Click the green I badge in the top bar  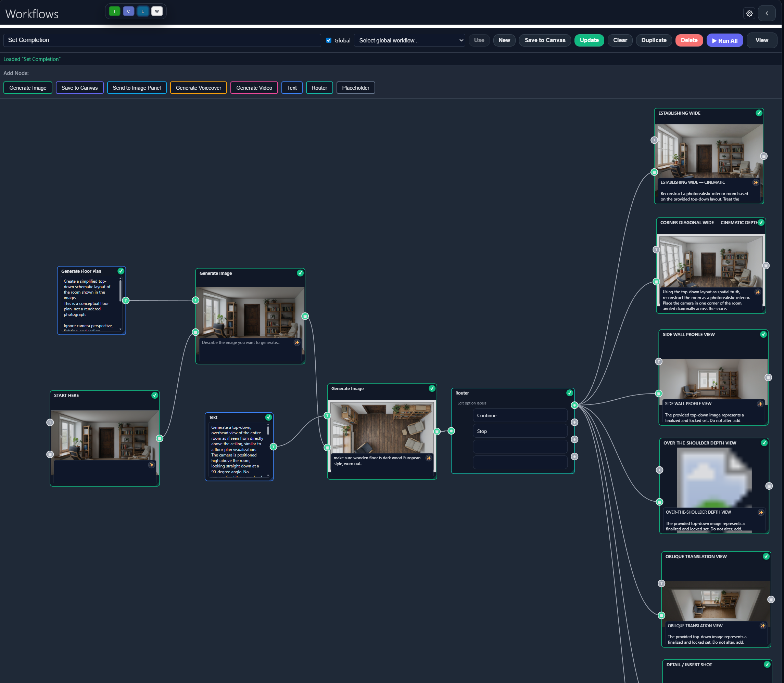(x=114, y=11)
